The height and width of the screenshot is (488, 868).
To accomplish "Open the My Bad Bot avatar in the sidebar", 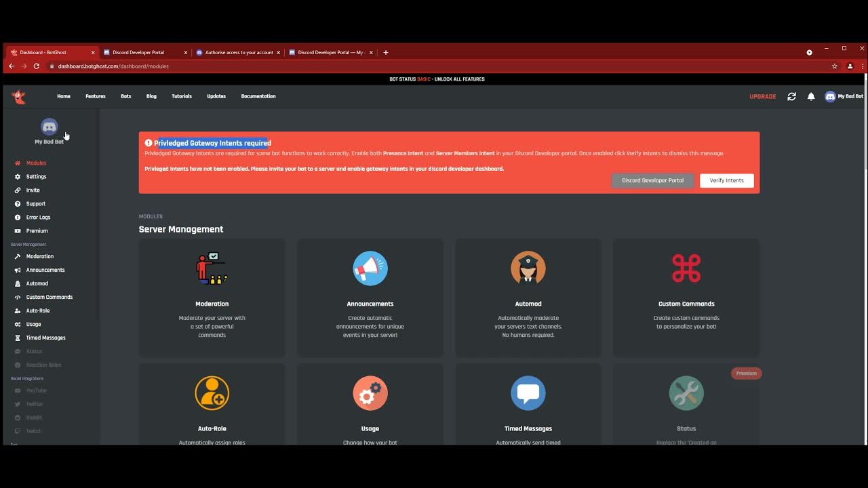I will tap(50, 127).
